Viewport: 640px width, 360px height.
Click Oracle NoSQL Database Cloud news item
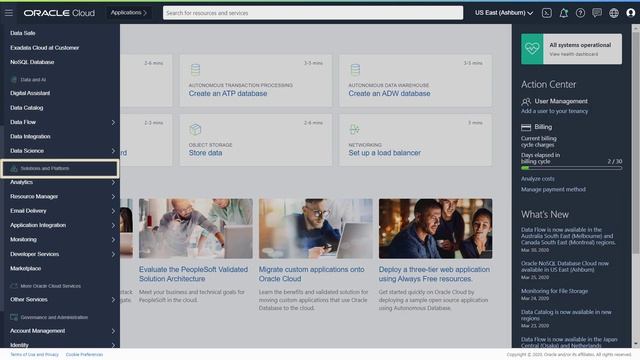[564, 267]
